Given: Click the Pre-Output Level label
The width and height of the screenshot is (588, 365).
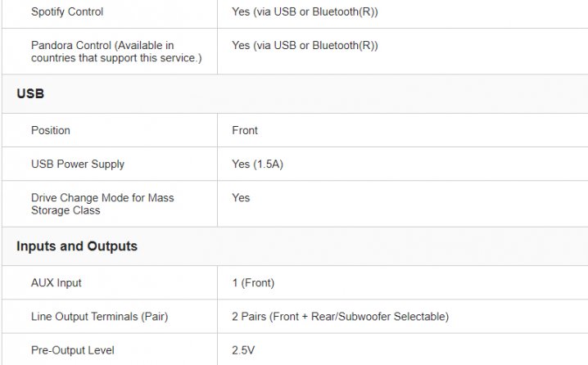Looking at the screenshot, I should (73, 350).
